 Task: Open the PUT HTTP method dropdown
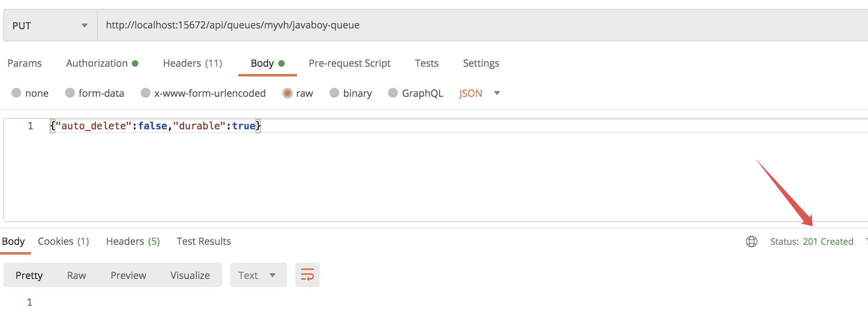click(50, 26)
